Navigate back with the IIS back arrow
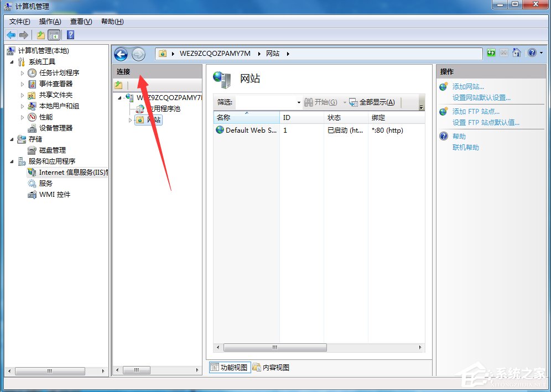 121,54
